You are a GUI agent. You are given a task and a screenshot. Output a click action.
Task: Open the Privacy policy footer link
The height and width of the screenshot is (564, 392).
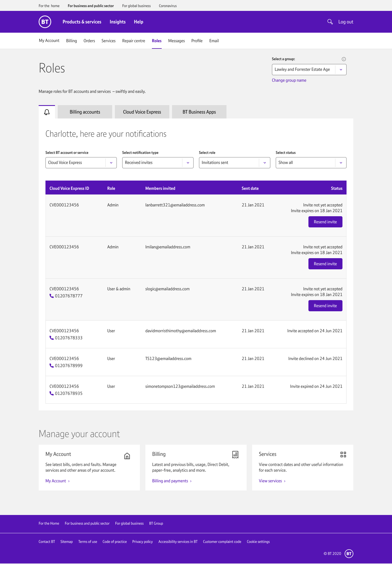[x=143, y=542]
